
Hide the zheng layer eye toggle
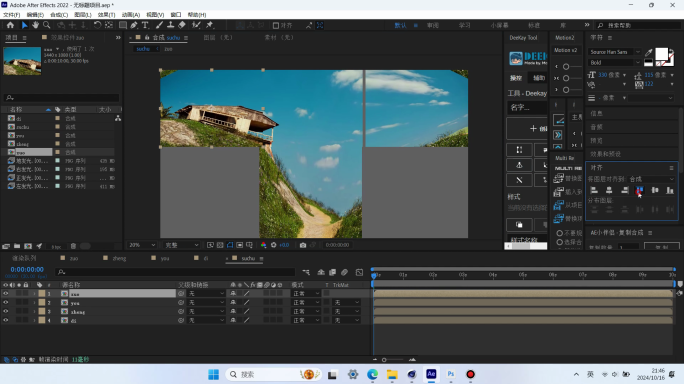coord(6,312)
